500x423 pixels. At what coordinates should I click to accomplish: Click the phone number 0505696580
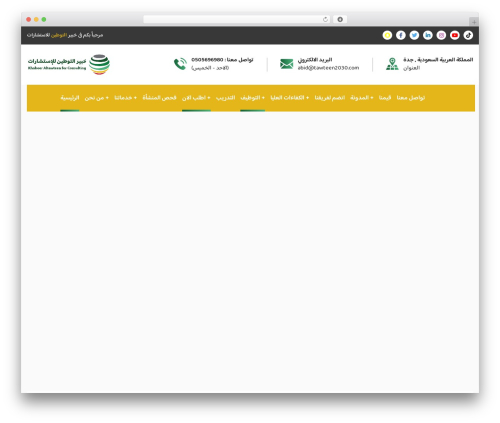207,60
